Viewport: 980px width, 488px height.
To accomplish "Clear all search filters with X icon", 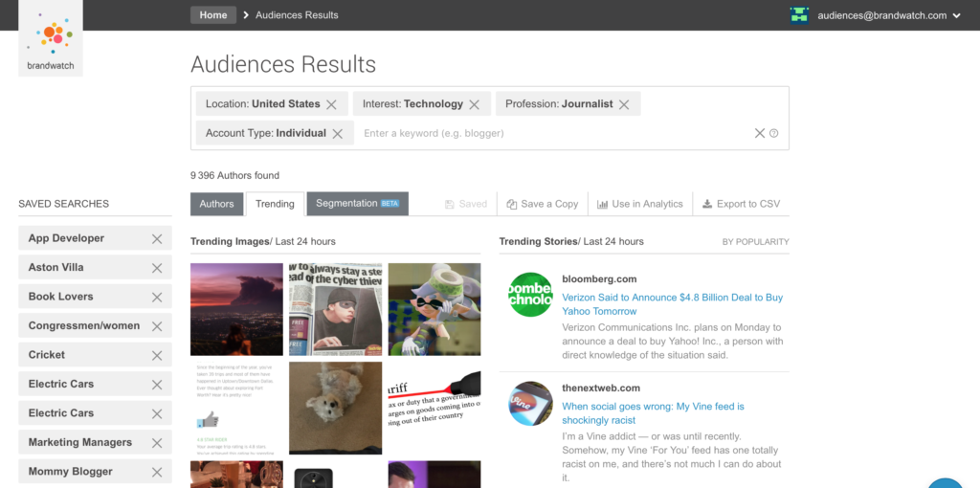I will 760,134.
